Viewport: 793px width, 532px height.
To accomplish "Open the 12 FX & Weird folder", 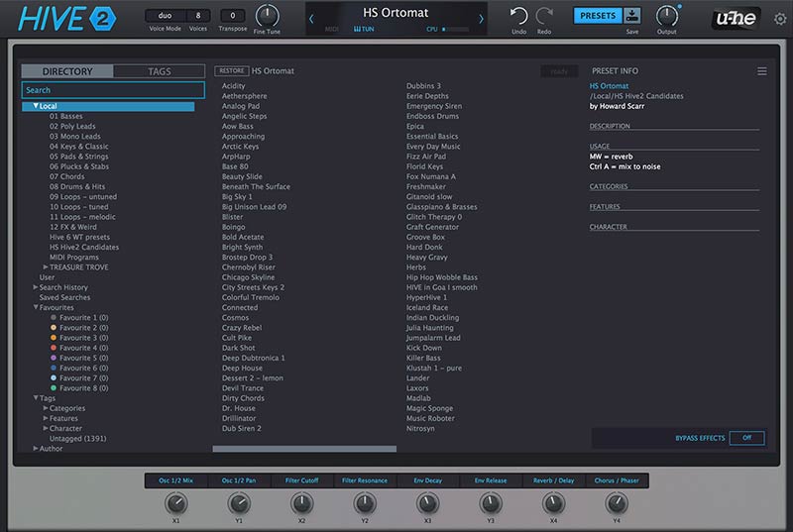I will [x=72, y=227].
